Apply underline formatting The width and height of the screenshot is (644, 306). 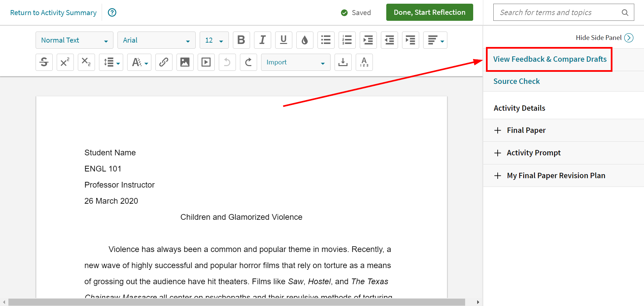284,40
